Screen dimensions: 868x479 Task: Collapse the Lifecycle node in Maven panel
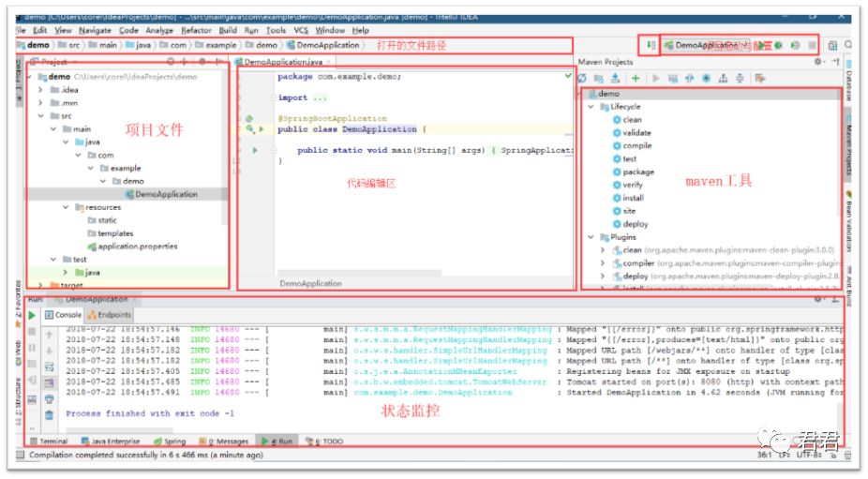(x=591, y=106)
